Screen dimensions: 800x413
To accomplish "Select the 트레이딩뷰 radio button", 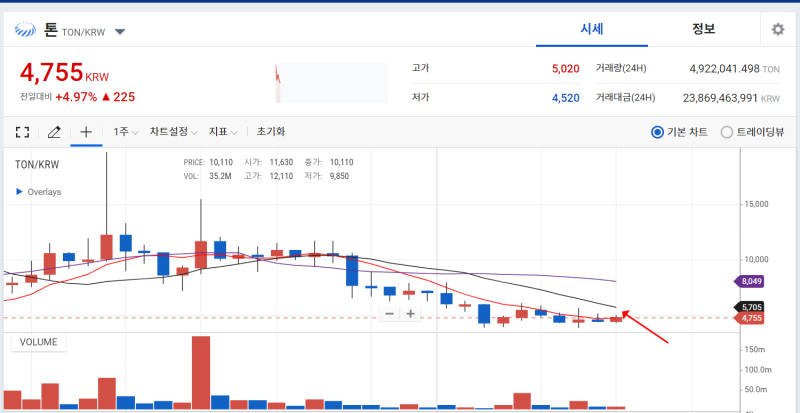I will pos(727,133).
